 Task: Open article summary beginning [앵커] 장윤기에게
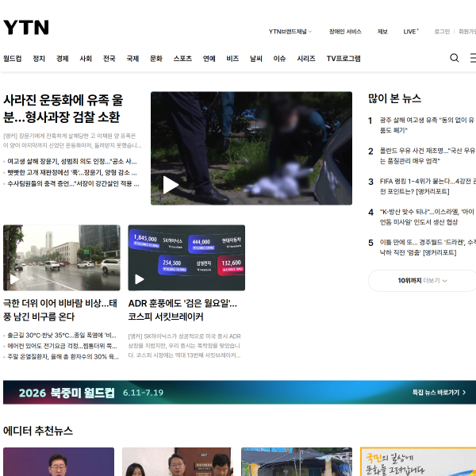(x=72, y=140)
